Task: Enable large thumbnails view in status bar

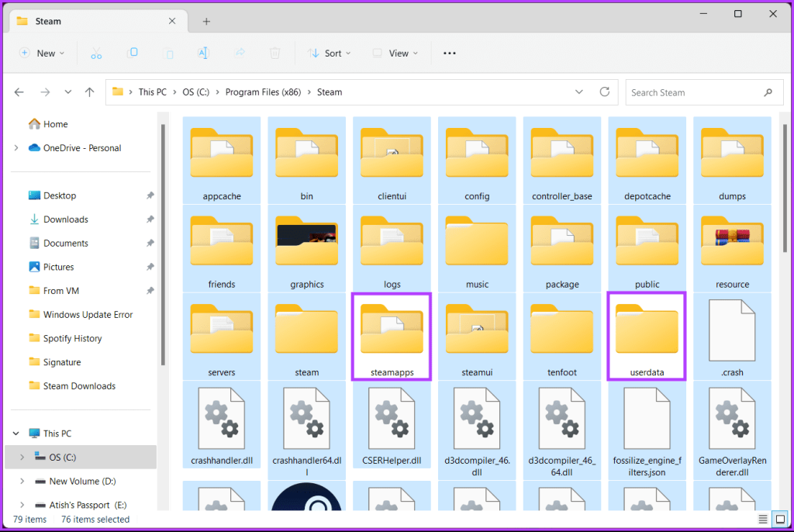Action: pyautogui.click(x=779, y=519)
